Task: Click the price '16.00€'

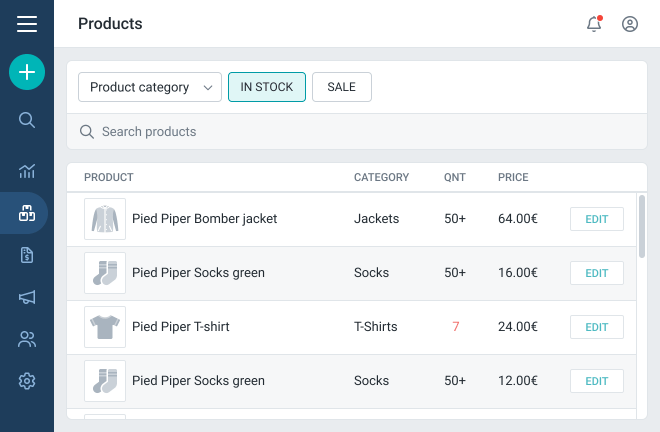Action: pyautogui.click(x=518, y=273)
